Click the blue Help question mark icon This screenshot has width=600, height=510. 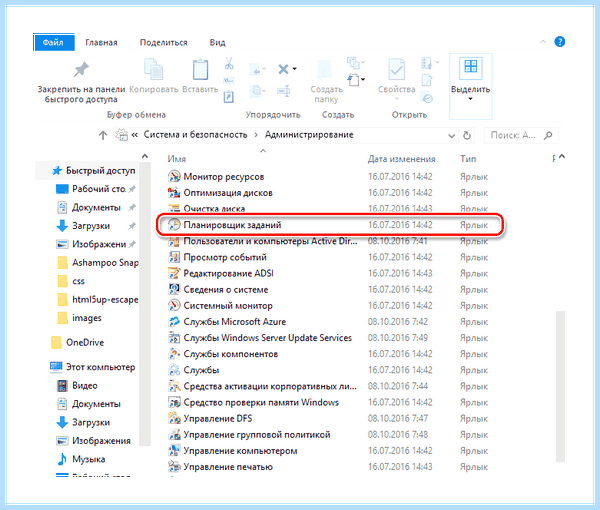(559, 42)
